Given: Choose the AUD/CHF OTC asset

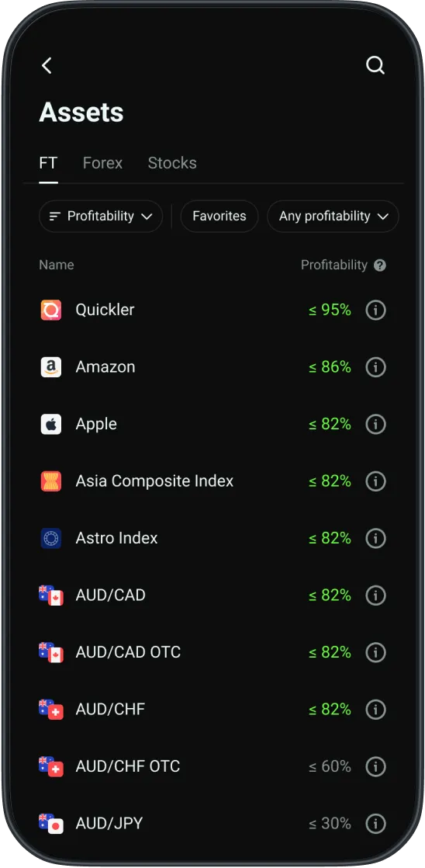Looking at the screenshot, I should coord(212,766).
